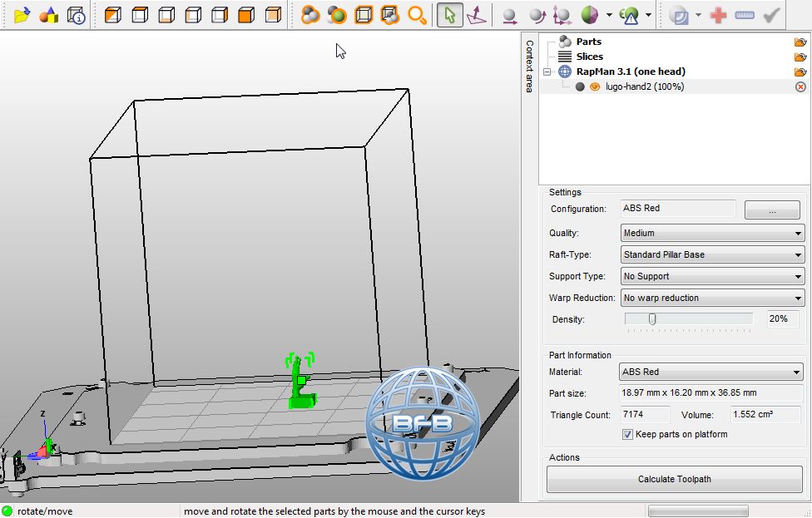Click folder icon on the Slices row
The width and height of the screenshot is (812, 518).
tap(800, 57)
